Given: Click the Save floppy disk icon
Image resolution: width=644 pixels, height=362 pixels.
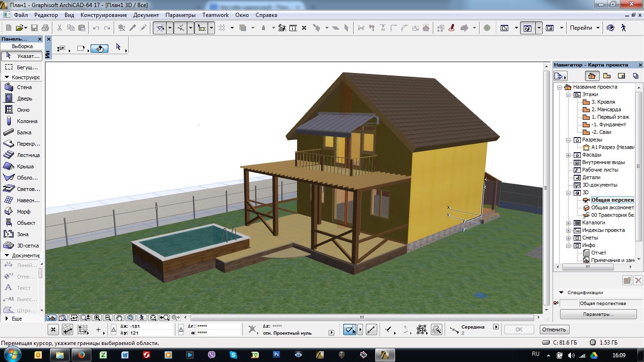Looking at the screenshot, I should (x=34, y=28).
